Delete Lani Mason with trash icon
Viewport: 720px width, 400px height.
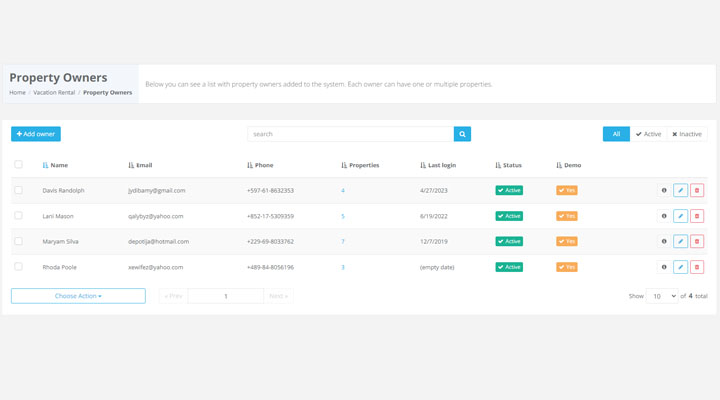point(697,216)
